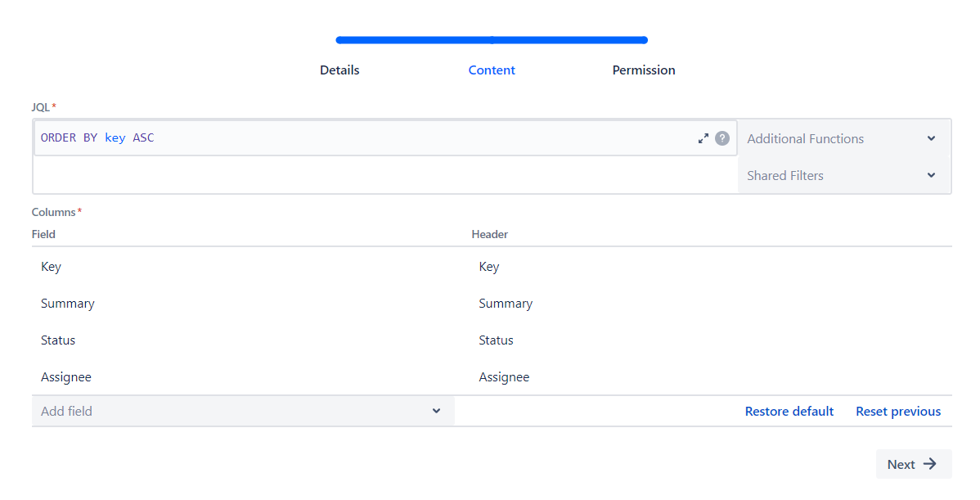Screen dimensions: 980x500
Task: Click the Reset previous link
Action: pos(898,412)
